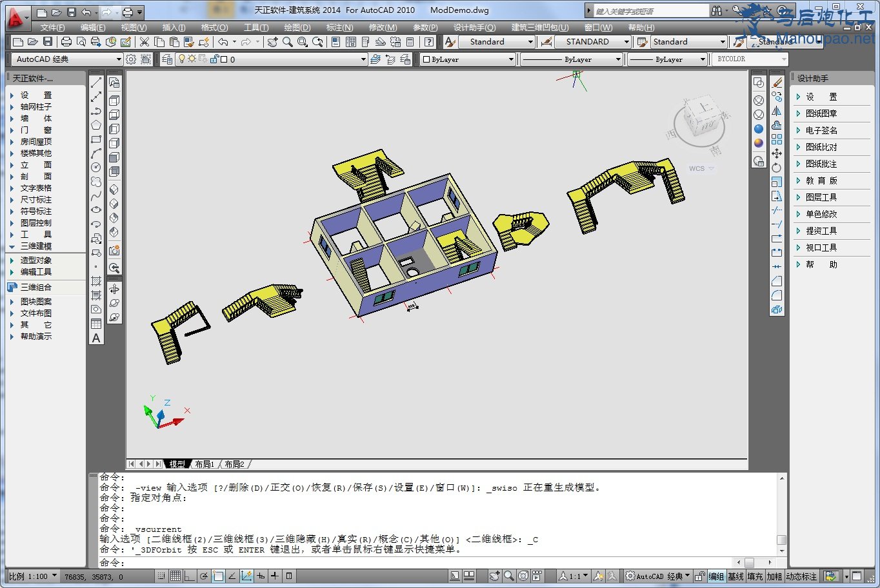Toggle the 基线 status bar button
Screen dimensions: 880x588
[735, 576]
